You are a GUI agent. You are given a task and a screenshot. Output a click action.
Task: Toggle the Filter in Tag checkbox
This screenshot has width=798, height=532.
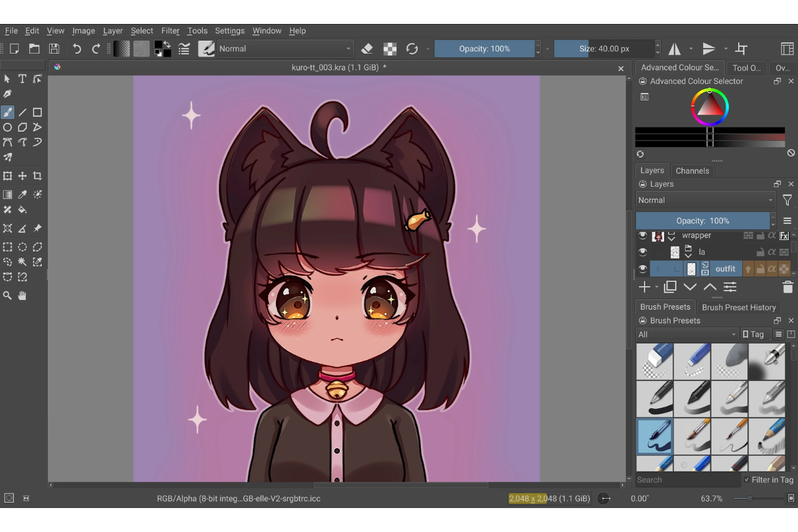click(747, 479)
